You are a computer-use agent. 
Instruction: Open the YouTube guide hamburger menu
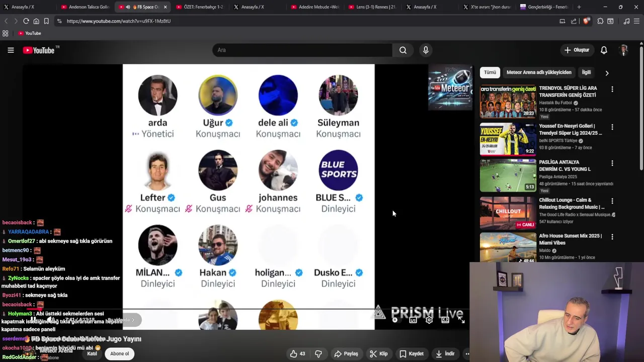click(11, 50)
